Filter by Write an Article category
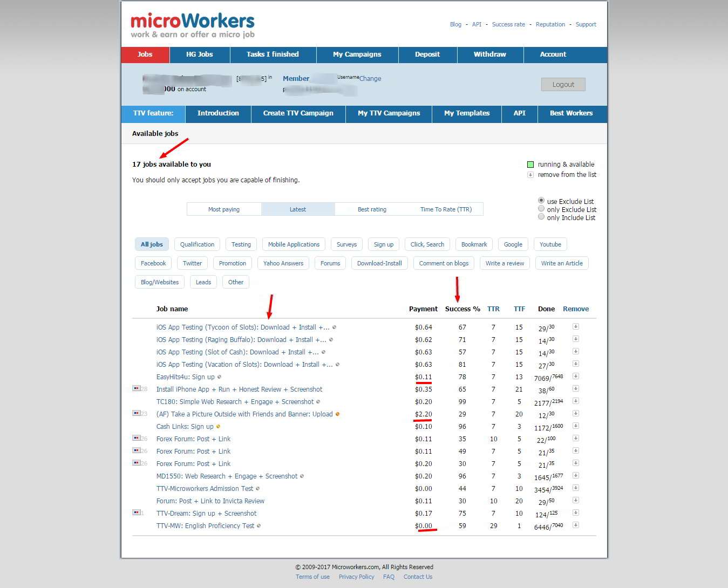 click(x=562, y=263)
